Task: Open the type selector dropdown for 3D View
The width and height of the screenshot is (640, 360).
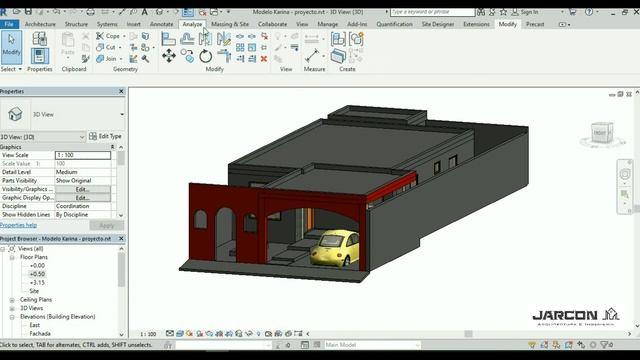Action: [x=122, y=114]
